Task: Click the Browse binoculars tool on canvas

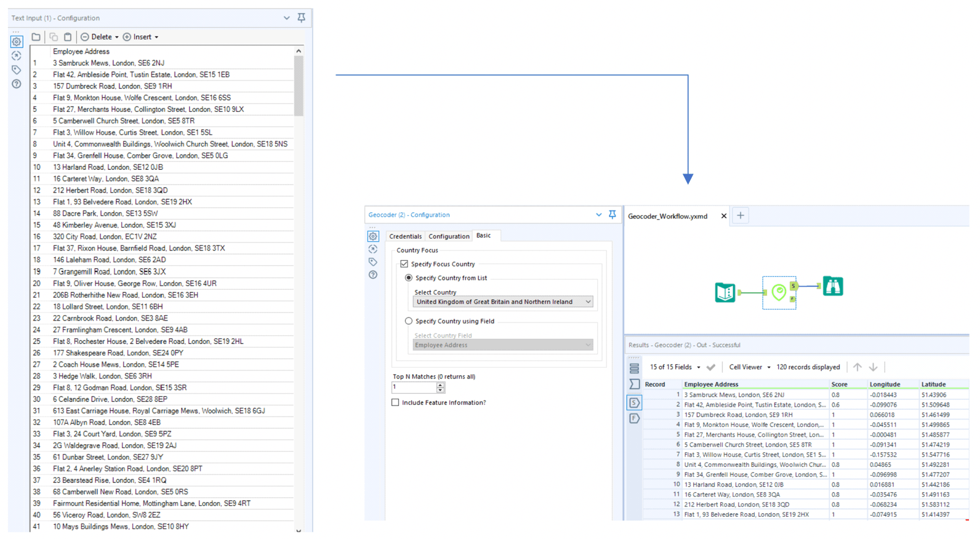Action: coord(832,287)
